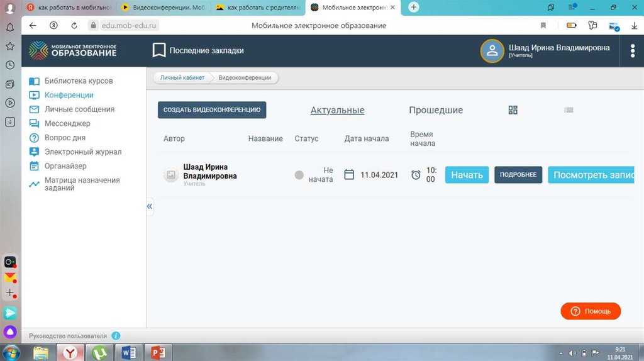Click the alarm clock icon next to 10:00

[x=416, y=175]
